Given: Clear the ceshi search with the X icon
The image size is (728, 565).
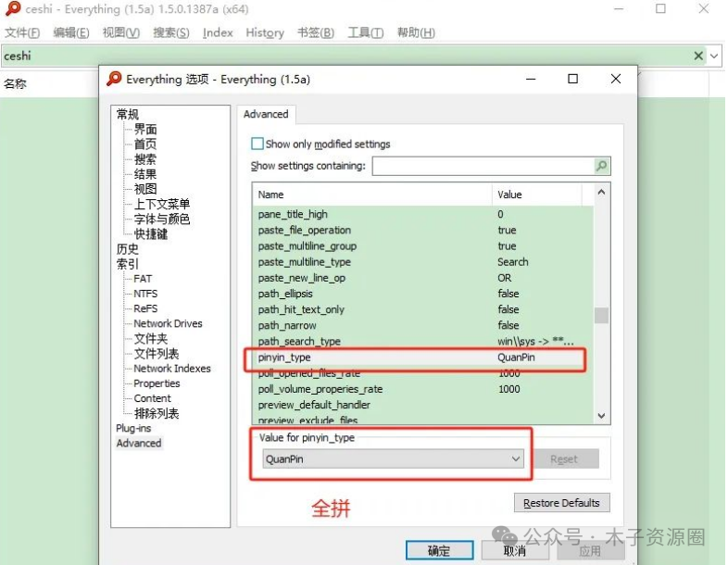Looking at the screenshot, I should coord(697,56).
